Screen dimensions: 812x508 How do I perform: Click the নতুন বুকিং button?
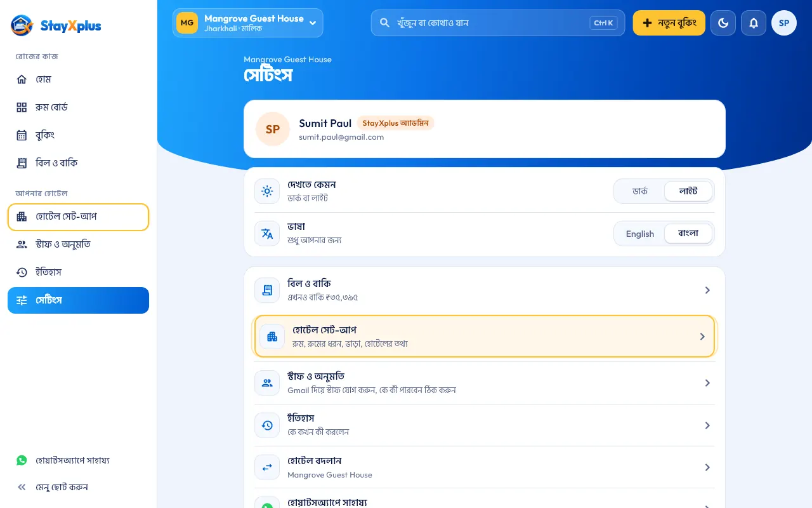[669, 23]
